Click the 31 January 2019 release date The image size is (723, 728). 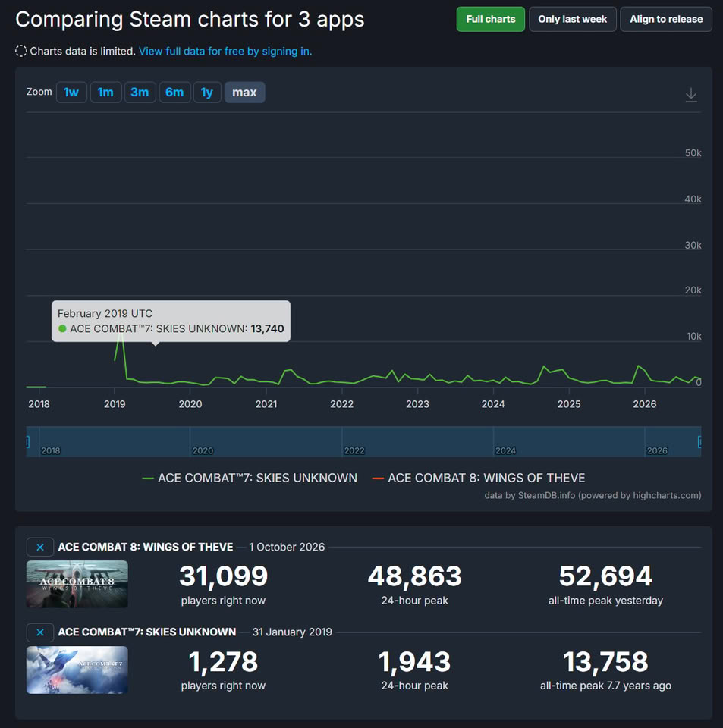(x=292, y=632)
